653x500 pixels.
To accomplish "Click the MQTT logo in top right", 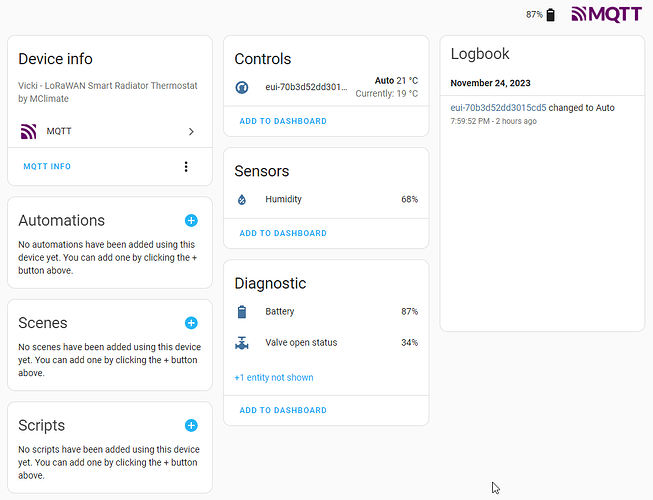I will [x=606, y=14].
